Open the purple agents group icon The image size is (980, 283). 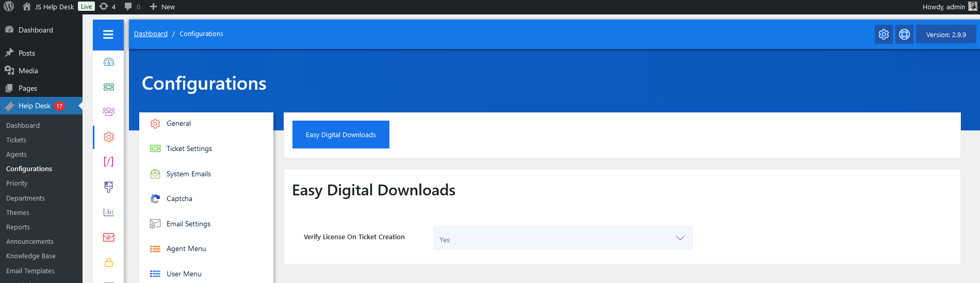tap(108, 112)
